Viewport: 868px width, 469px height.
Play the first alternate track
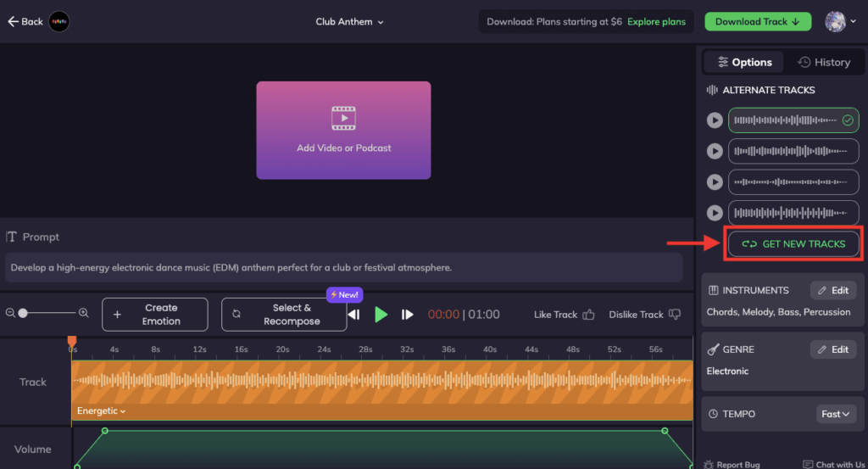click(x=715, y=120)
